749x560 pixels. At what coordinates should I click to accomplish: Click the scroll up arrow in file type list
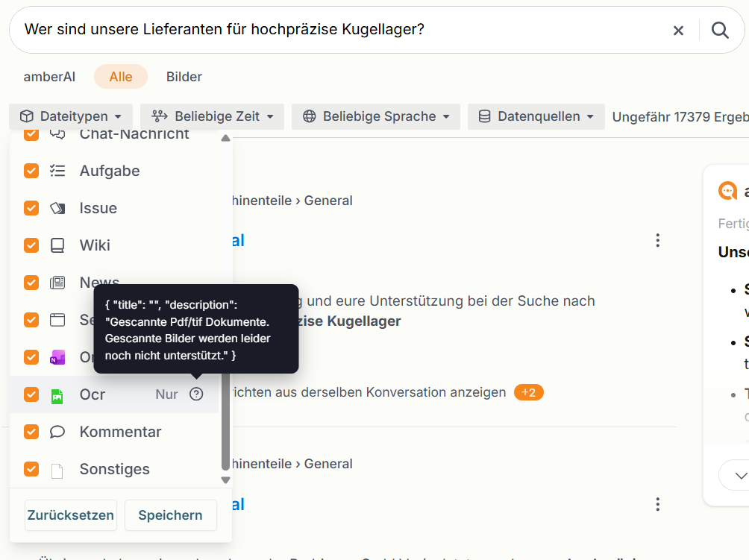(x=226, y=139)
